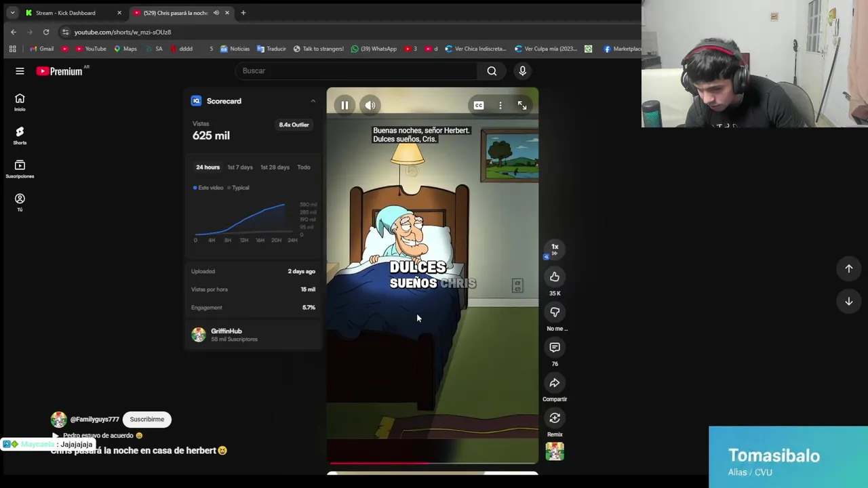Open the GriffinHub channel card
The height and width of the screenshot is (488, 868).
point(254,335)
